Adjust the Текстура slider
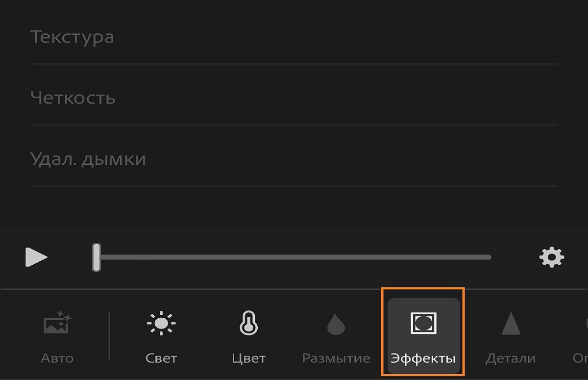This screenshot has height=380, width=588. coord(294,62)
